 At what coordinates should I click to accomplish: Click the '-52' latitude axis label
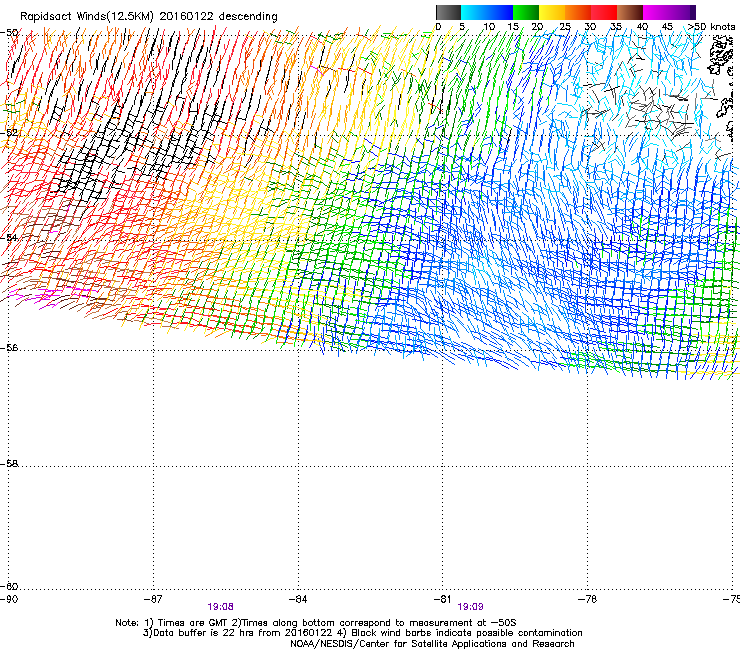9,133
